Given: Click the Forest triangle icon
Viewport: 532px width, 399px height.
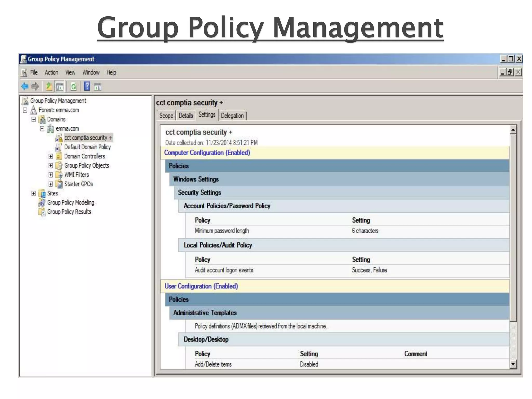Looking at the screenshot, I should (x=33, y=110).
